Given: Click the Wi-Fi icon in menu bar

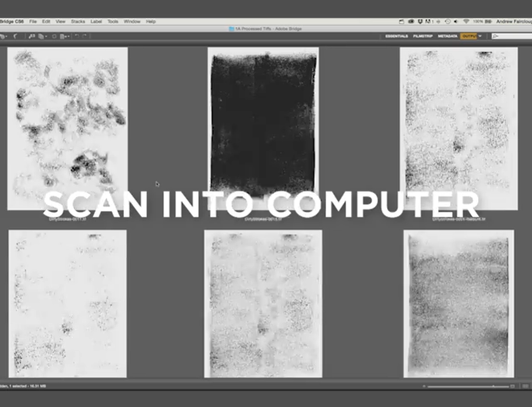Looking at the screenshot, I should (x=466, y=22).
